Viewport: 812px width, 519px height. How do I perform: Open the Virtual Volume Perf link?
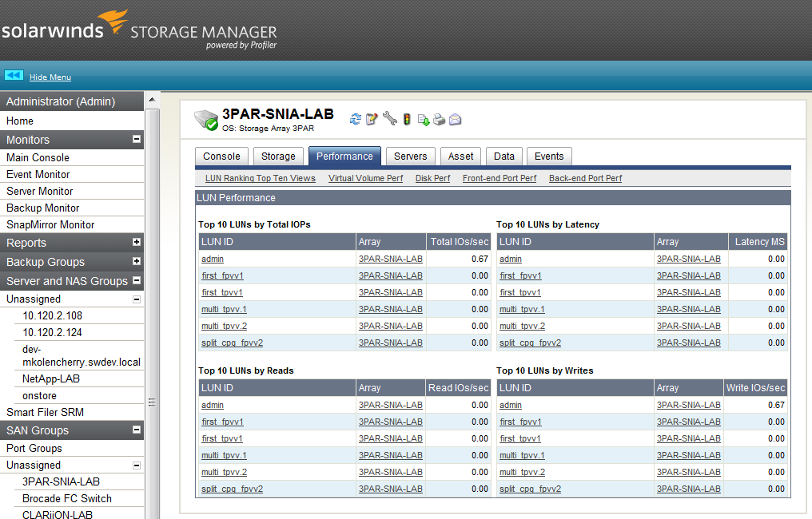[x=365, y=178]
